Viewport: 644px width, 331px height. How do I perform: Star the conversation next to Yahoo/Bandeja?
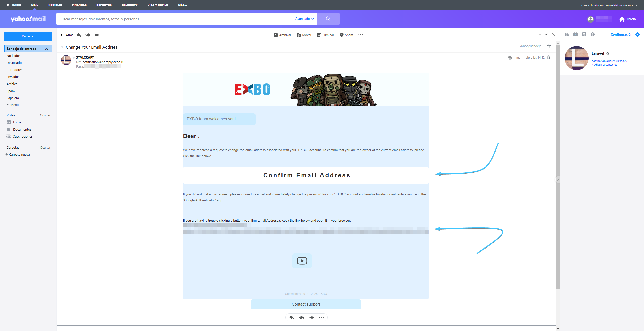pos(549,46)
